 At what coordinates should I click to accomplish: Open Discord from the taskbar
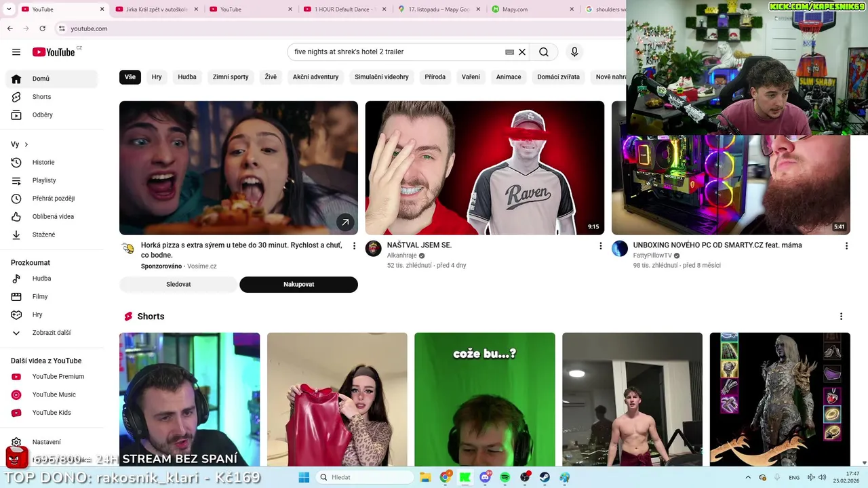click(x=486, y=477)
